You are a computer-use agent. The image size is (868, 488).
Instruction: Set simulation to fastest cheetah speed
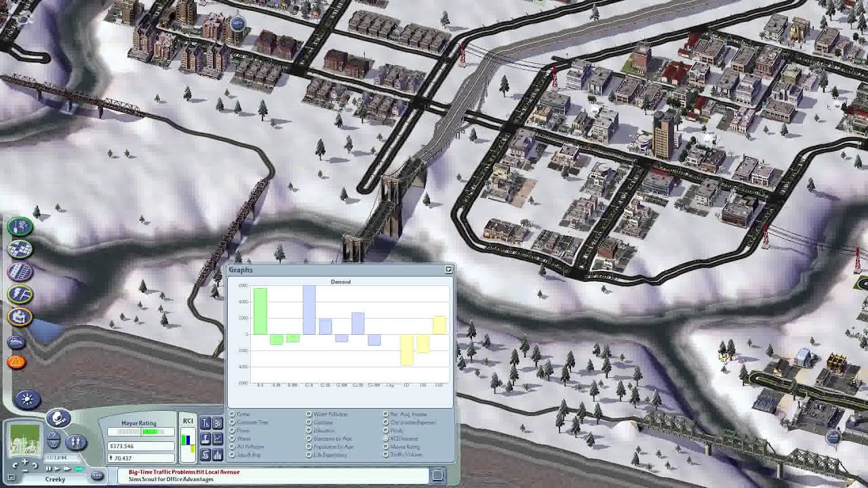tap(79, 469)
